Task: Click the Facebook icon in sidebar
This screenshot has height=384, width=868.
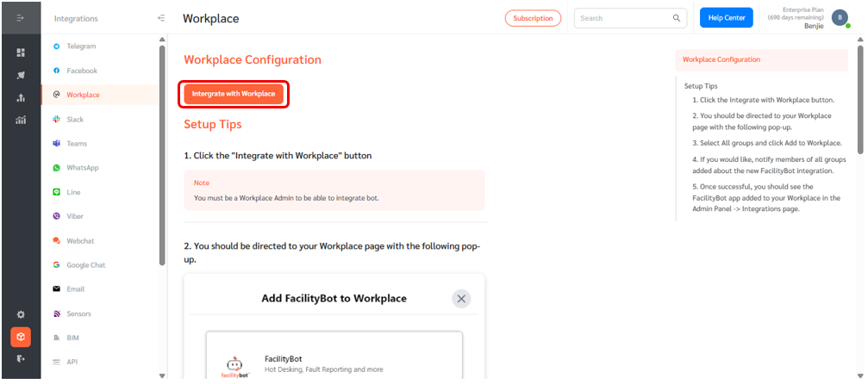Action: pyautogui.click(x=57, y=71)
